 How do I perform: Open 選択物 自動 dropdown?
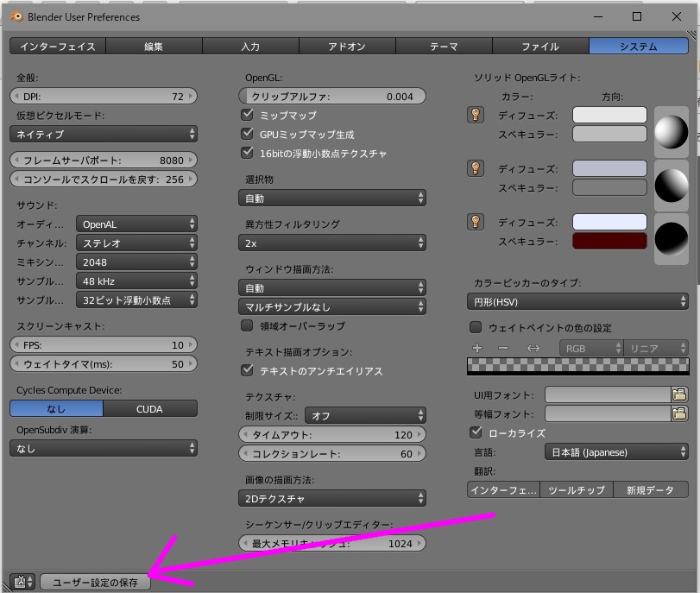[x=332, y=199]
